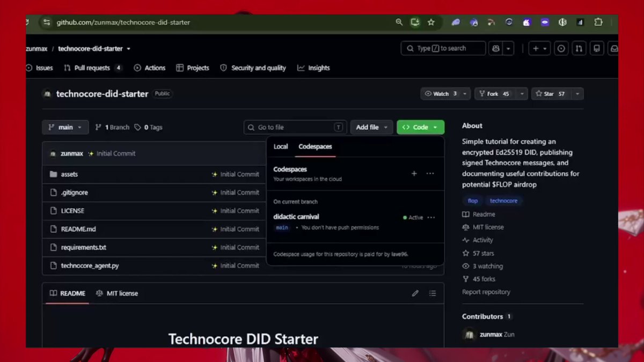This screenshot has height=362, width=644.
Task: Open the browser extensions puzzle icon
Action: point(598,23)
